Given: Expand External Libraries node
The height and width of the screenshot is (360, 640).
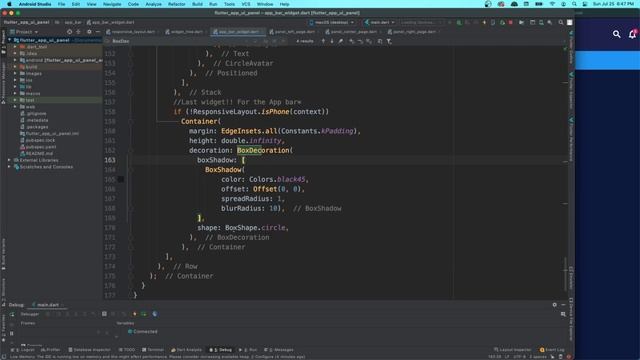Looking at the screenshot, I should click(10, 160).
